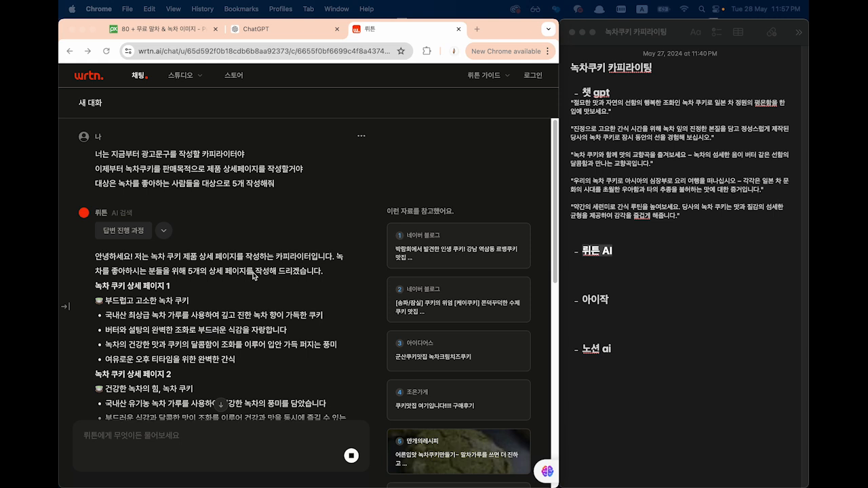This screenshot has height=488, width=868.
Task: Click the 아이작 heading in Notes
Action: coord(595,300)
